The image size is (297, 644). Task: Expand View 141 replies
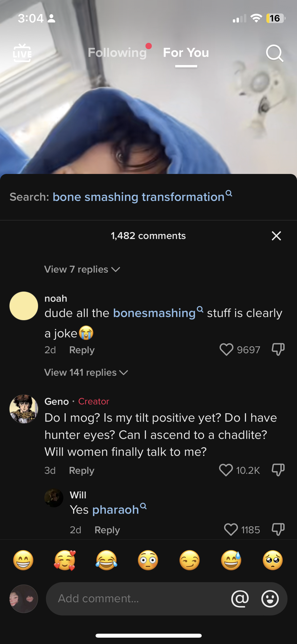pyautogui.click(x=86, y=372)
